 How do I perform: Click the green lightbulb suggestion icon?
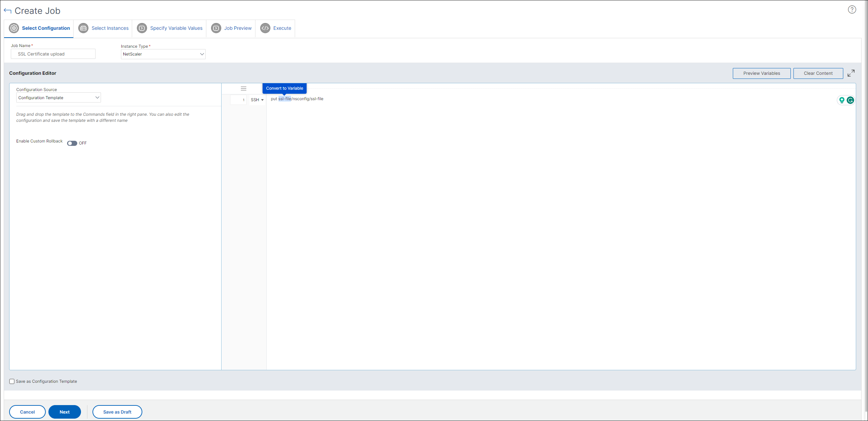pos(842,100)
